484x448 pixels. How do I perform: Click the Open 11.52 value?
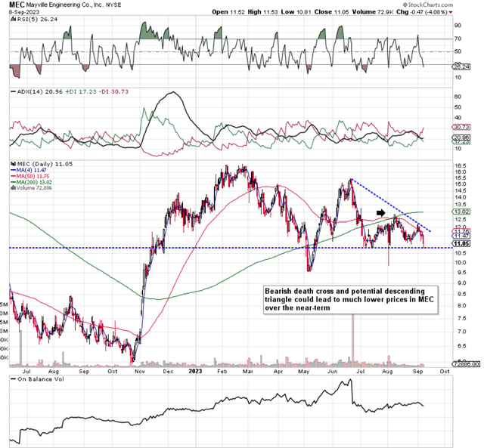[x=228, y=12]
